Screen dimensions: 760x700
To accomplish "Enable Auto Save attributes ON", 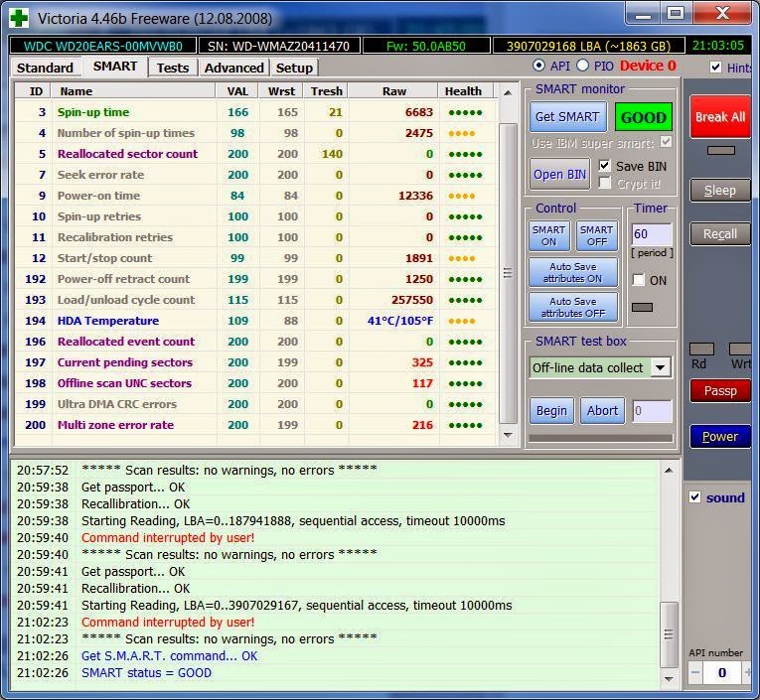I will 573,272.
